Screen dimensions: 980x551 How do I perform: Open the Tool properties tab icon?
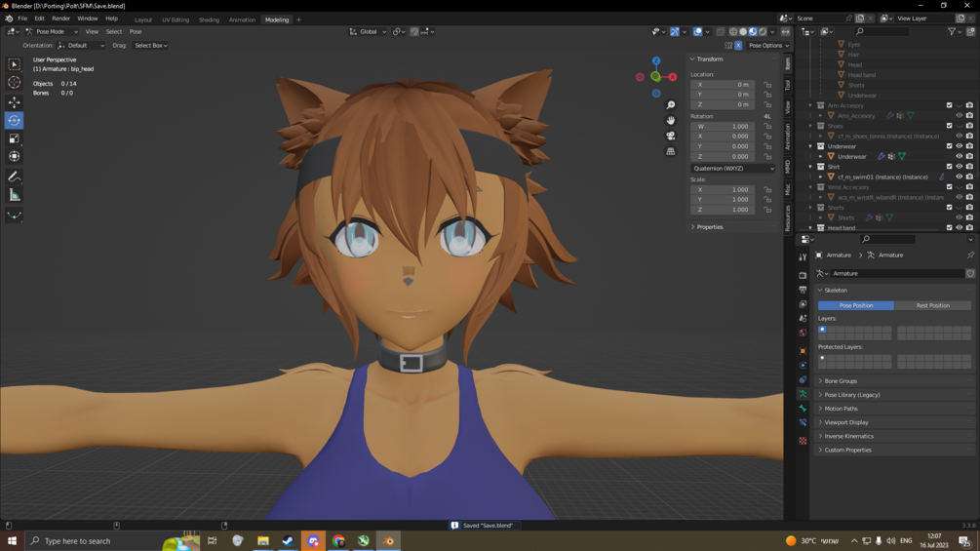(x=804, y=256)
